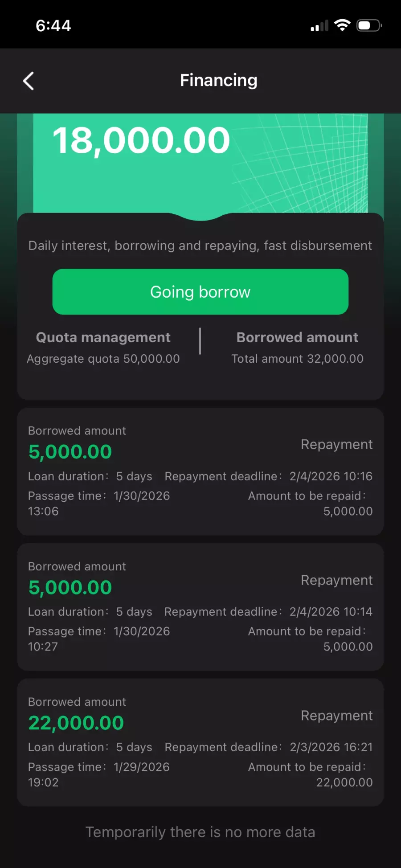Tap the Aggregate quota 50,000.00 text
The image size is (401, 868).
coord(103,359)
